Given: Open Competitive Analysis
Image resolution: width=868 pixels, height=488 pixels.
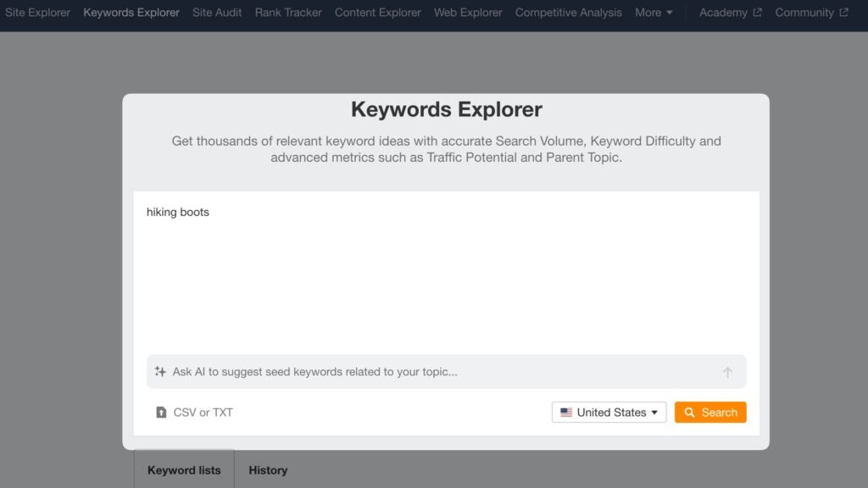Looking at the screenshot, I should click(x=569, y=12).
